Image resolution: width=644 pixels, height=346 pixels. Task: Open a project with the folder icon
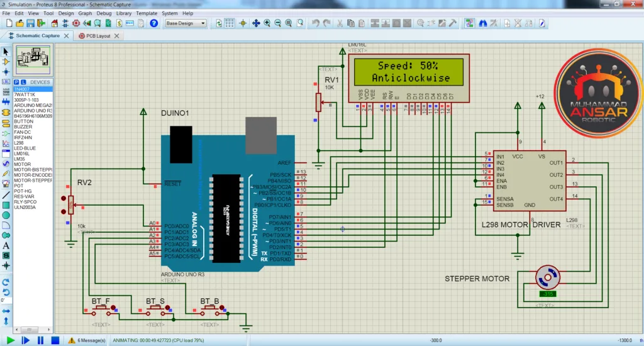19,23
